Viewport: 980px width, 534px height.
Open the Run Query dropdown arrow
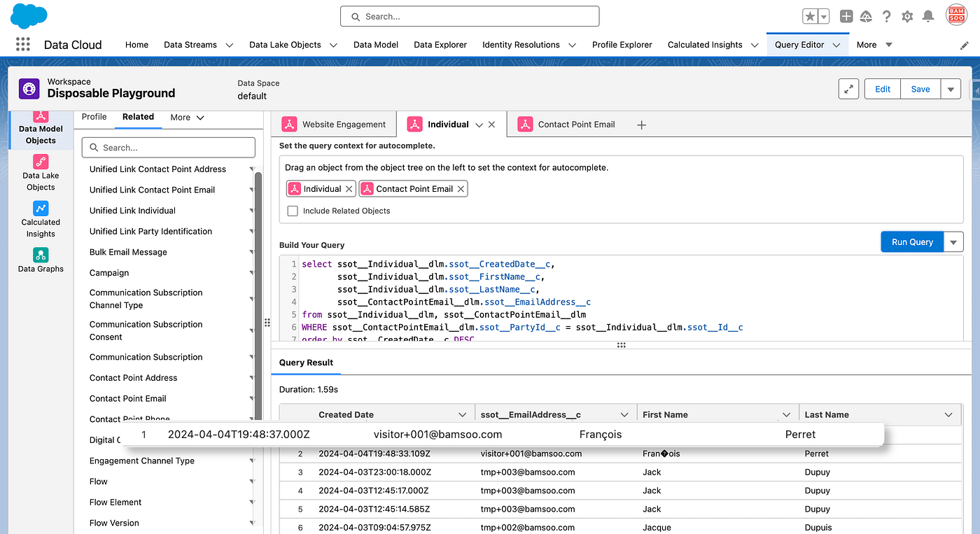click(953, 242)
